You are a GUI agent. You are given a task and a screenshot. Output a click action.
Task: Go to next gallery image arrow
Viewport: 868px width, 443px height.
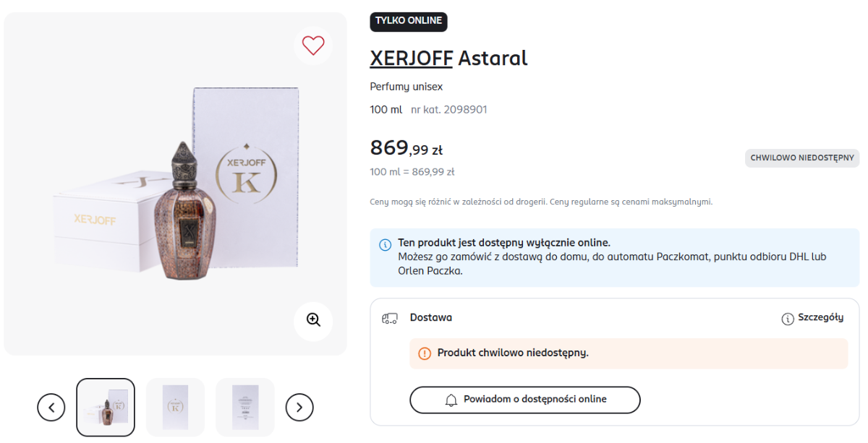pos(299,408)
